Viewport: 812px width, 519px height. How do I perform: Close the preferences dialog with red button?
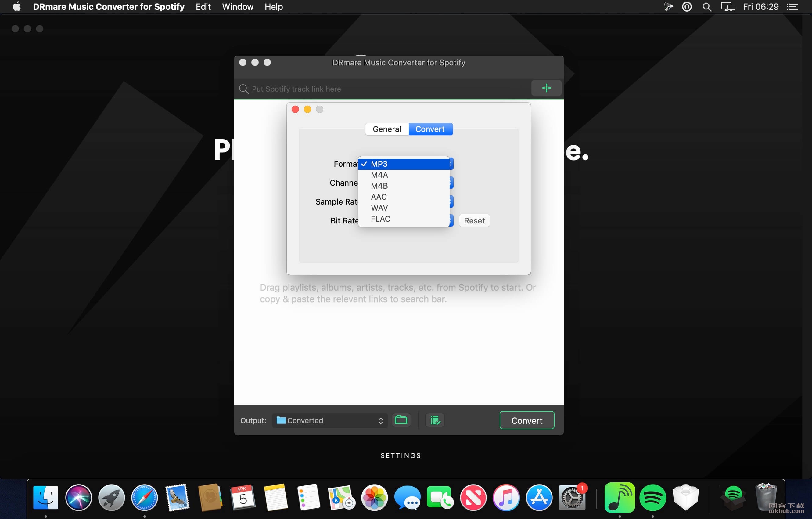[295, 109]
